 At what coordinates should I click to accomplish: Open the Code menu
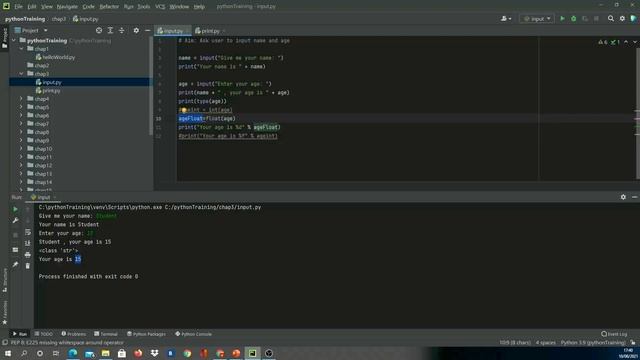[88, 7]
